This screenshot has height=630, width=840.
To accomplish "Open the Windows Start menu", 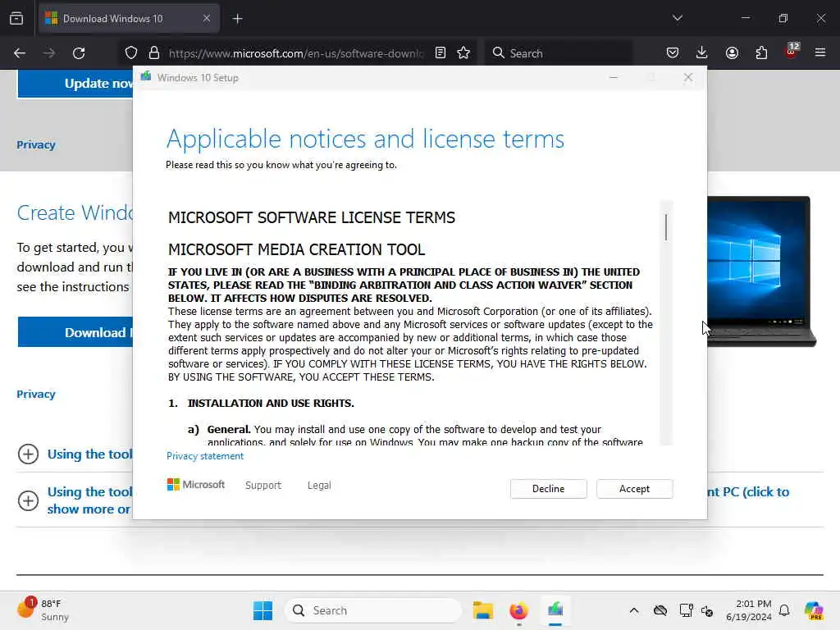I will coord(262,610).
